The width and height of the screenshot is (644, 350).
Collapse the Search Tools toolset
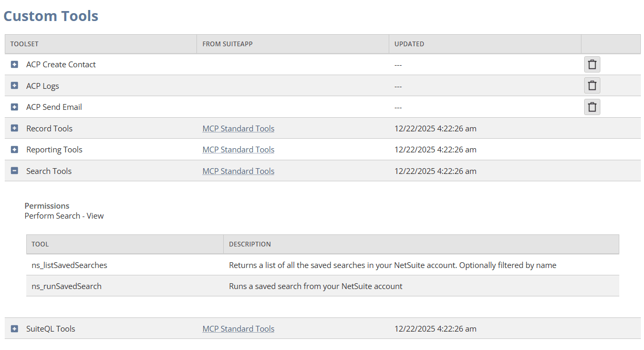[14, 171]
